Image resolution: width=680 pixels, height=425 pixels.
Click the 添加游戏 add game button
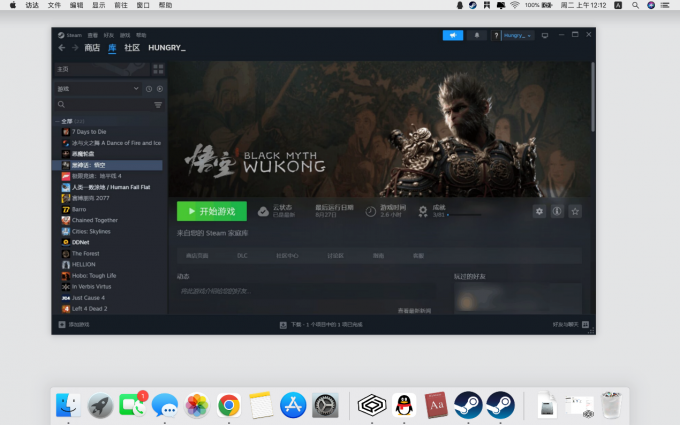pyautogui.click(x=74, y=324)
